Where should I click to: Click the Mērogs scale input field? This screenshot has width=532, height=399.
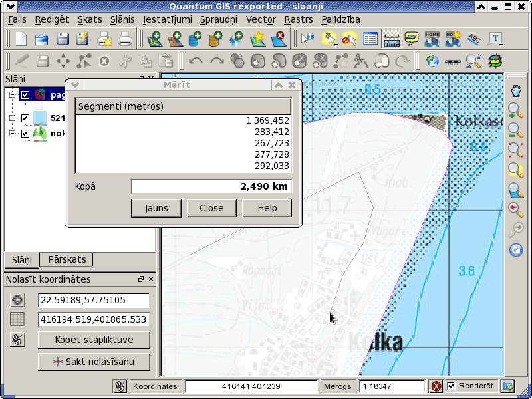pos(392,386)
